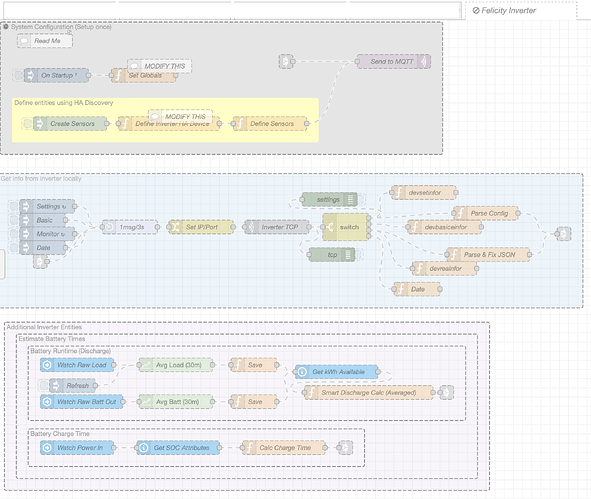
Task: Select the Save node after Avg Load (30m)
Action: pyautogui.click(x=254, y=365)
